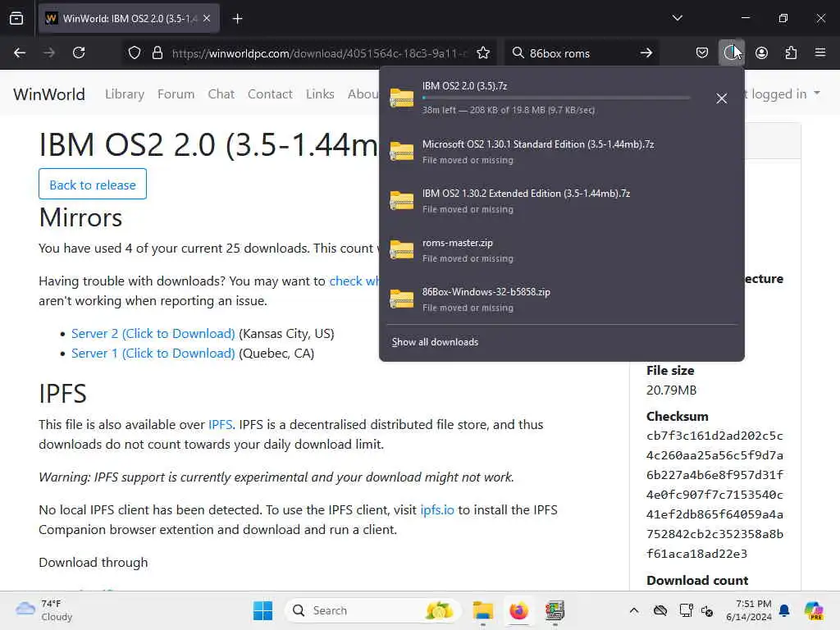Download from Server 1 Quebec mirror
This screenshot has height=630, width=840.
point(153,354)
